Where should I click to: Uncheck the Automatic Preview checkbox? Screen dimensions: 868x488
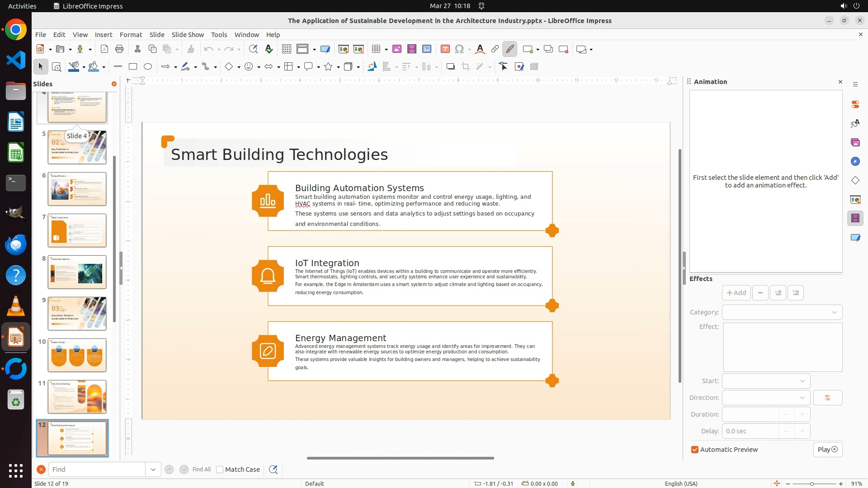pyautogui.click(x=695, y=450)
